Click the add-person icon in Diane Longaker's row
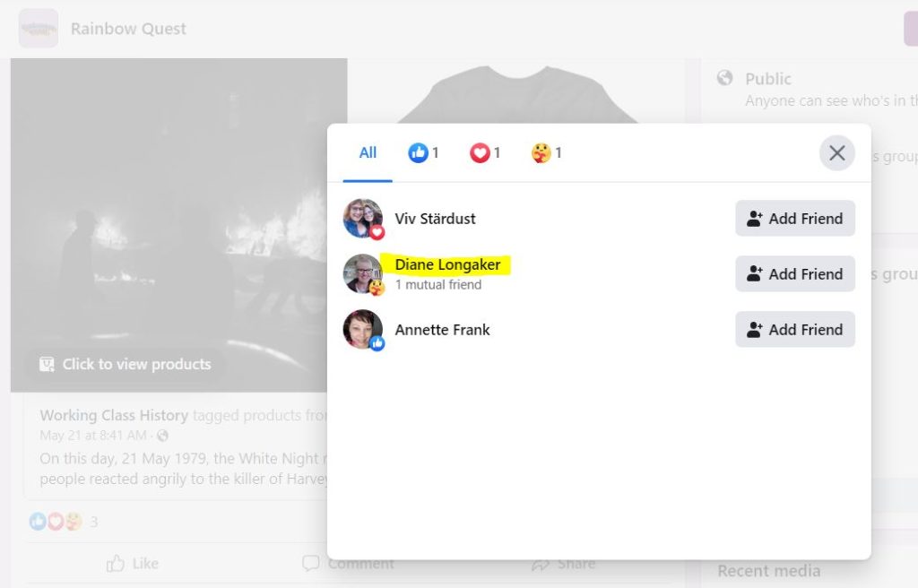Image resolution: width=918 pixels, height=588 pixels. tap(754, 274)
